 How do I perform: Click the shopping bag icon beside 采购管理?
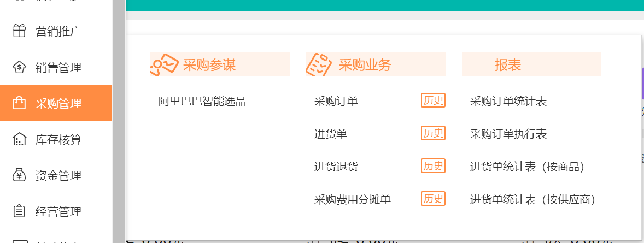click(x=19, y=103)
